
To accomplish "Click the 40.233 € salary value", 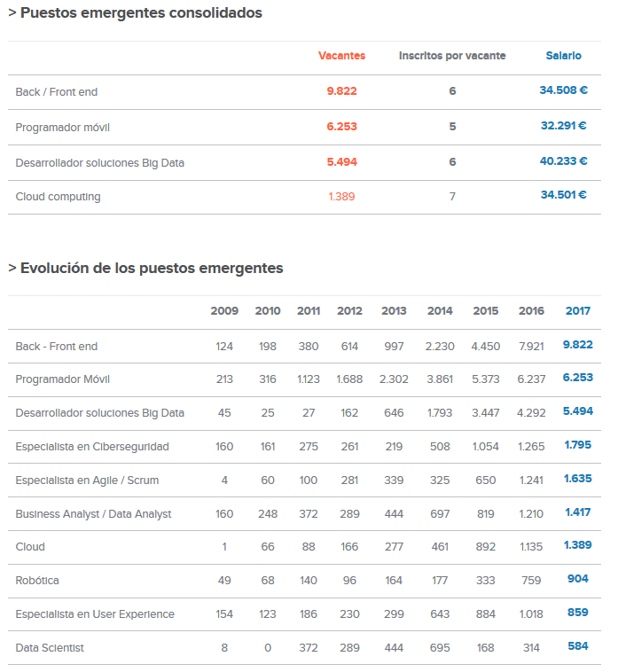I will point(564,161).
